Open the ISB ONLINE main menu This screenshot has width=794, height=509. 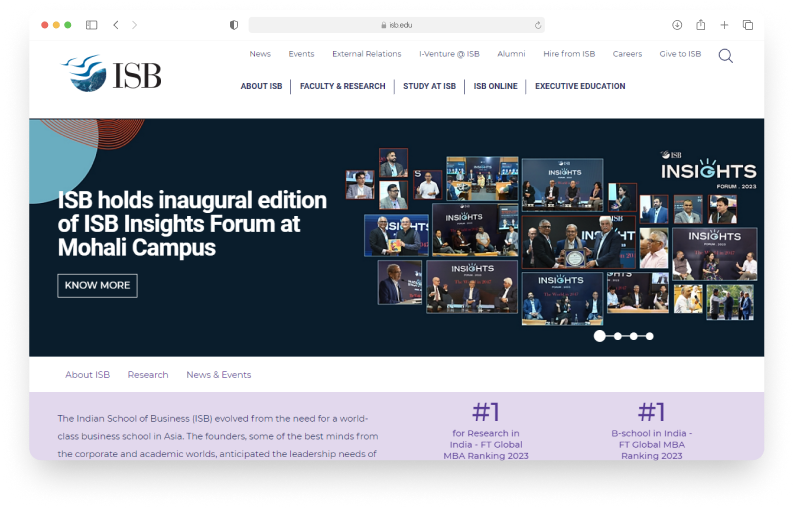coord(496,86)
